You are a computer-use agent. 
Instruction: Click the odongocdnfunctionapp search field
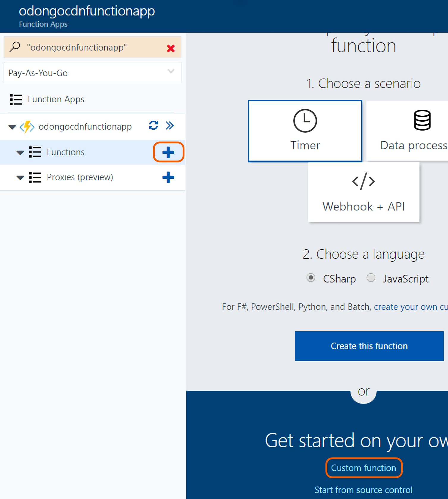pos(93,47)
